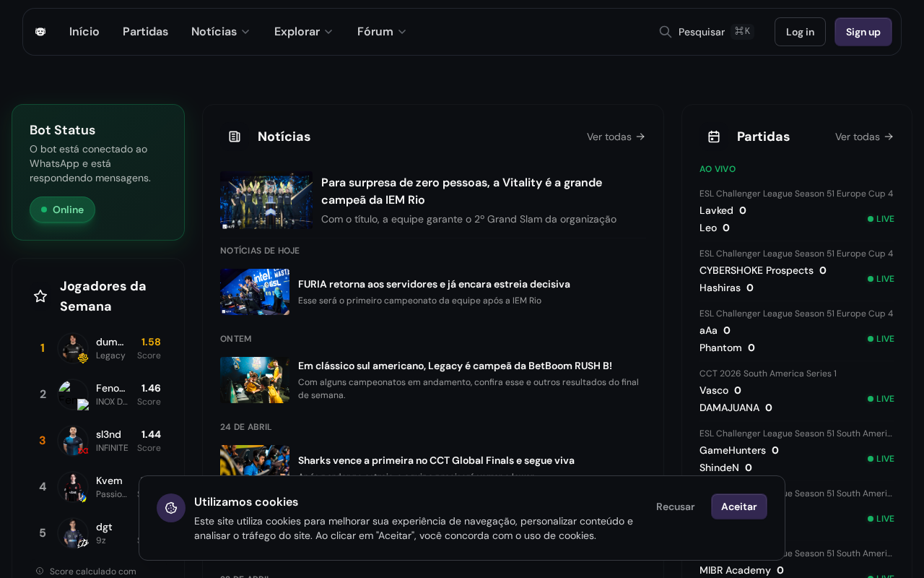Read the Vitality campeã da IEM Rio headline

tap(461, 191)
